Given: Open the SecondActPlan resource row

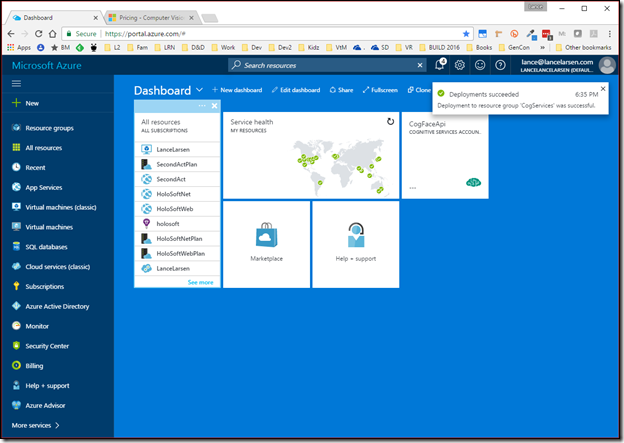Looking at the screenshot, I should (177, 164).
